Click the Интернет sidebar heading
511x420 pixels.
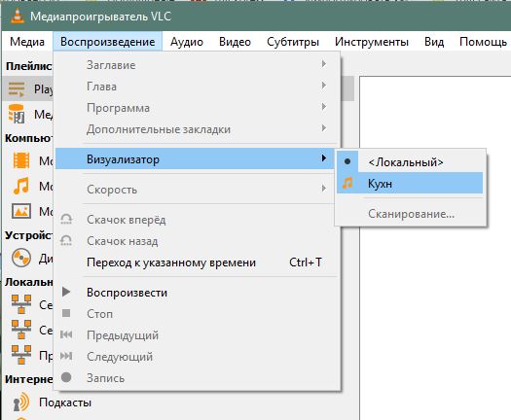tap(29, 379)
